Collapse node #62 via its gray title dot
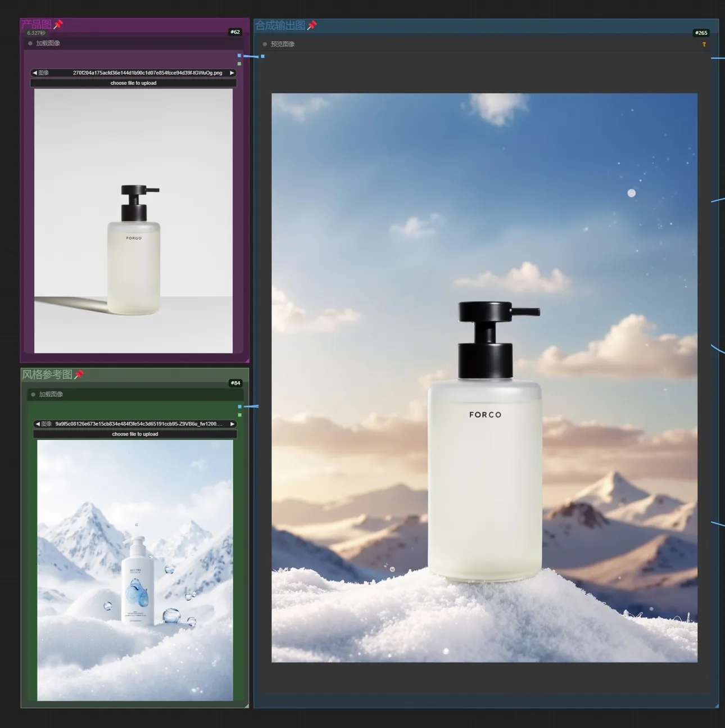Viewport: 725px width, 728px height. click(x=30, y=43)
